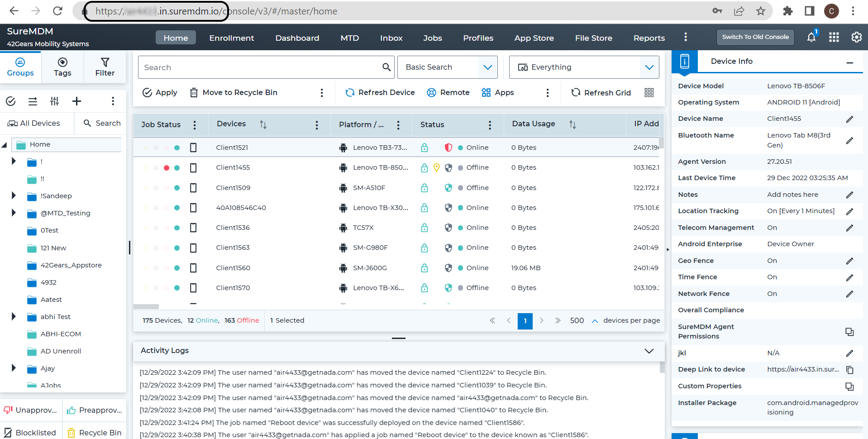868x439 pixels.
Task: Open the apps grid menu in header
Action: click(834, 37)
